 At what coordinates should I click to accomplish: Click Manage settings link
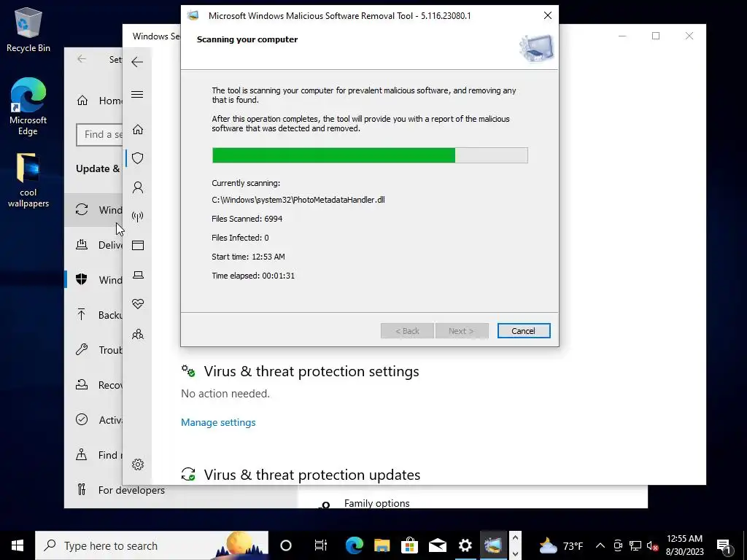pyautogui.click(x=218, y=422)
